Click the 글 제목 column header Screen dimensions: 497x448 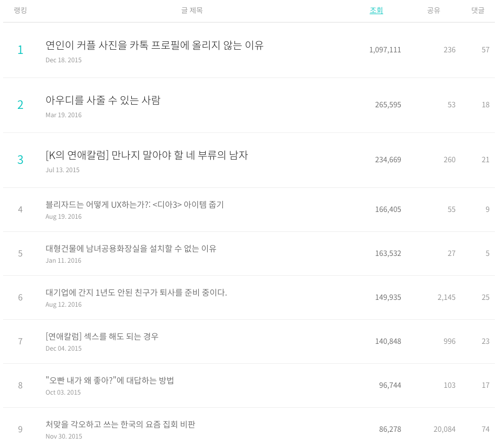pyautogui.click(x=192, y=10)
